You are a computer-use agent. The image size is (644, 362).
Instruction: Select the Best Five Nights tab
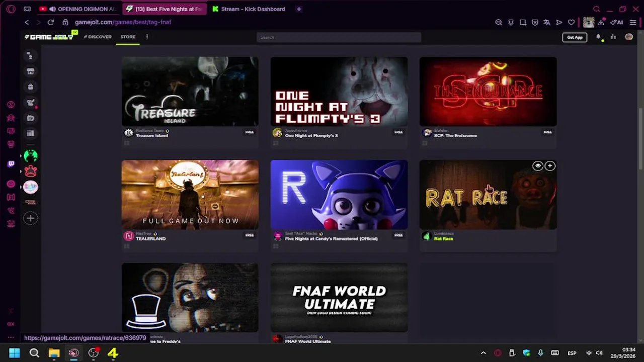[x=164, y=9]
